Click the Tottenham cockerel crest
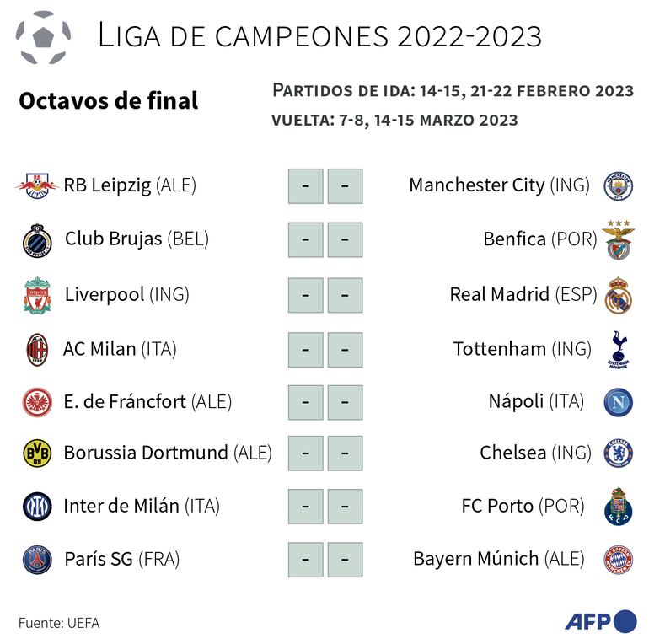Viewport: 649px width, 644px height. pyautogui.click(x=618, y=350)
